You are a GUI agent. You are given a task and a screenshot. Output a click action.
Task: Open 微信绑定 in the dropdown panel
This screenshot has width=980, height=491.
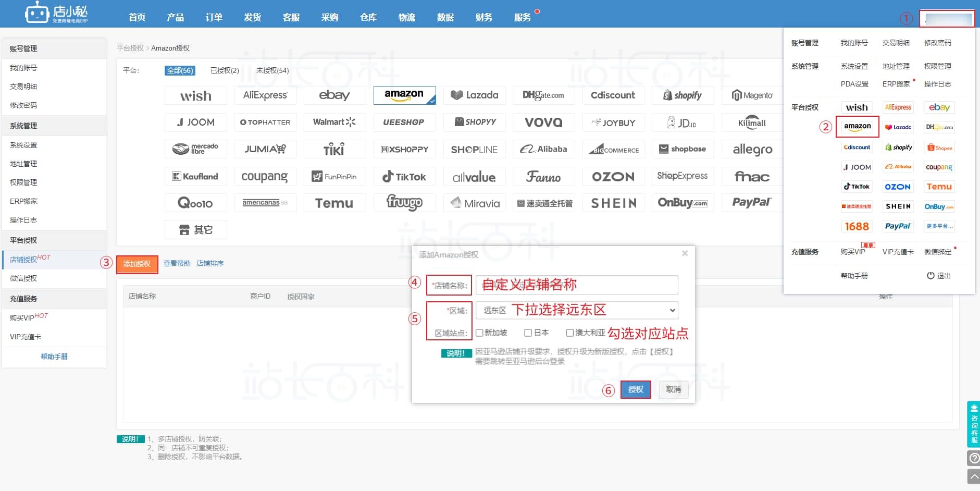[938, 252]
